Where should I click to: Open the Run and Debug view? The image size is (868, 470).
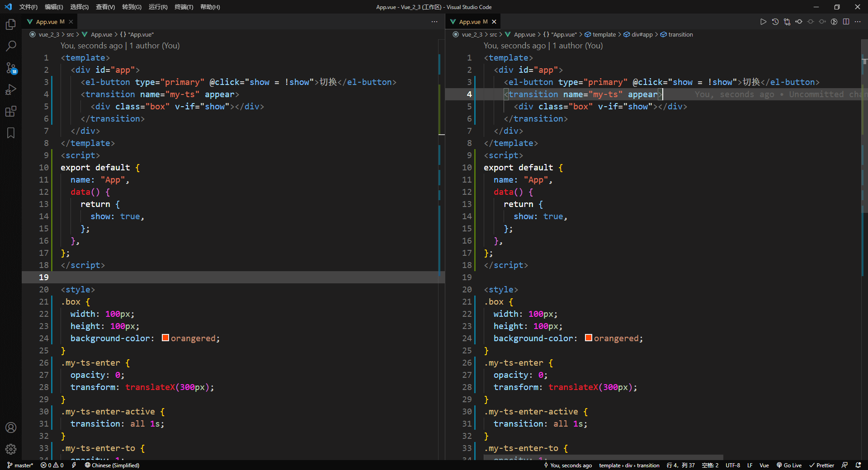click(11, 90)
